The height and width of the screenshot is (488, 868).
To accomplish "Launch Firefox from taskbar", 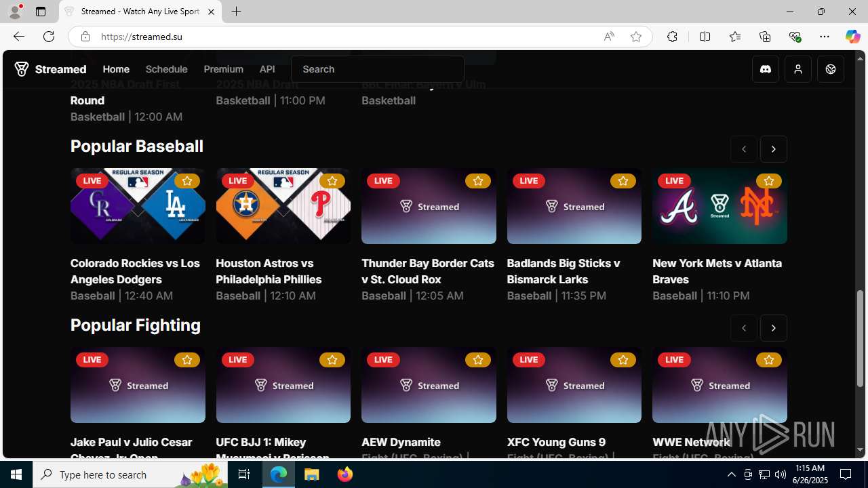I will (x=344, y=474).
